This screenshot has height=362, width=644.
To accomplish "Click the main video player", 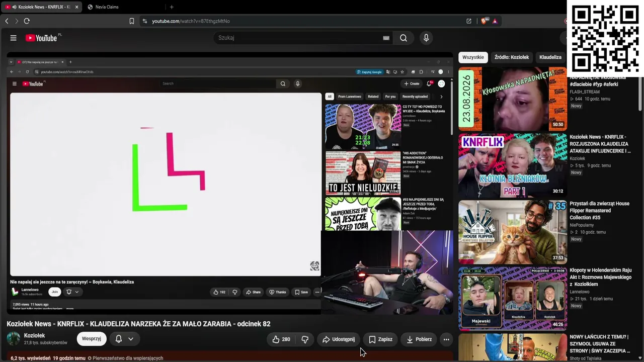I will [230, 184].
